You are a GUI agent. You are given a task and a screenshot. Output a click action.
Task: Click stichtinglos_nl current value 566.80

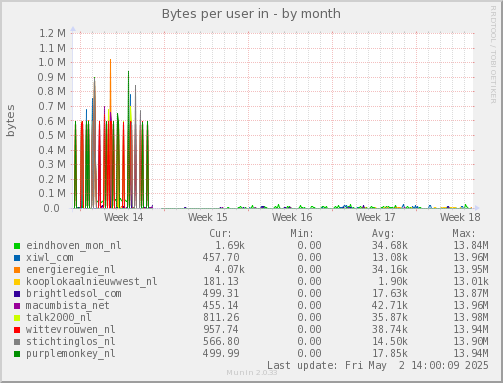[221, 342]
